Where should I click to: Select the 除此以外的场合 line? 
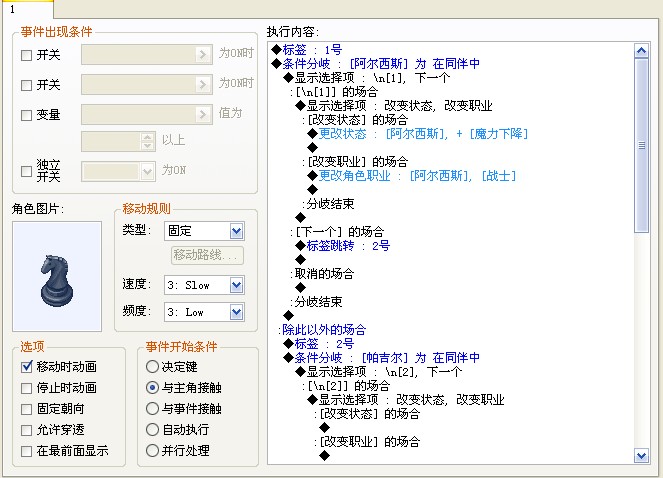(x=322, y=330)
